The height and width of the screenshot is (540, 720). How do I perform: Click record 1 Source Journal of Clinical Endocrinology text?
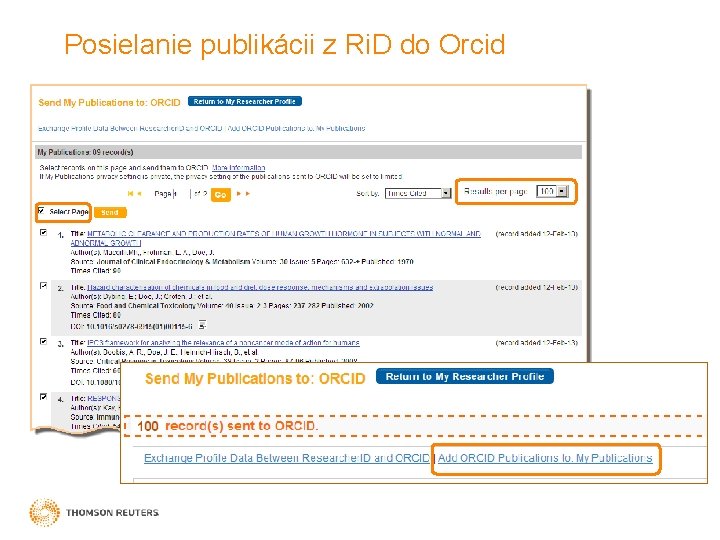242,262
